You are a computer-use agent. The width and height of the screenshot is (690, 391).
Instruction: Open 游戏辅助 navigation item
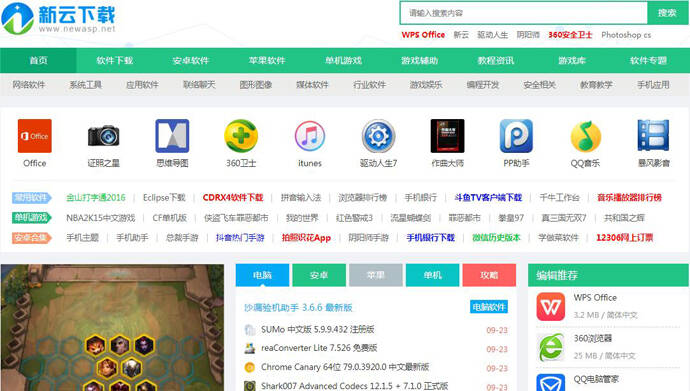coord(419,60)
